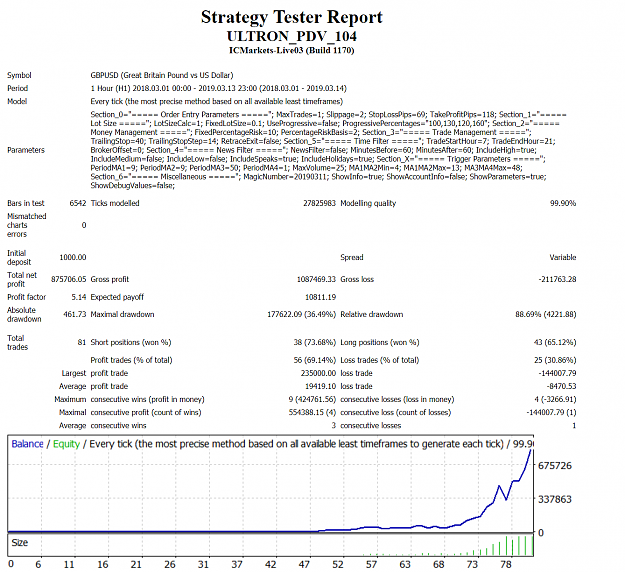This screenshot has width=625, height=572.
Task: Click the average profit trade value 19419.10
Action: tap(320, 387)
